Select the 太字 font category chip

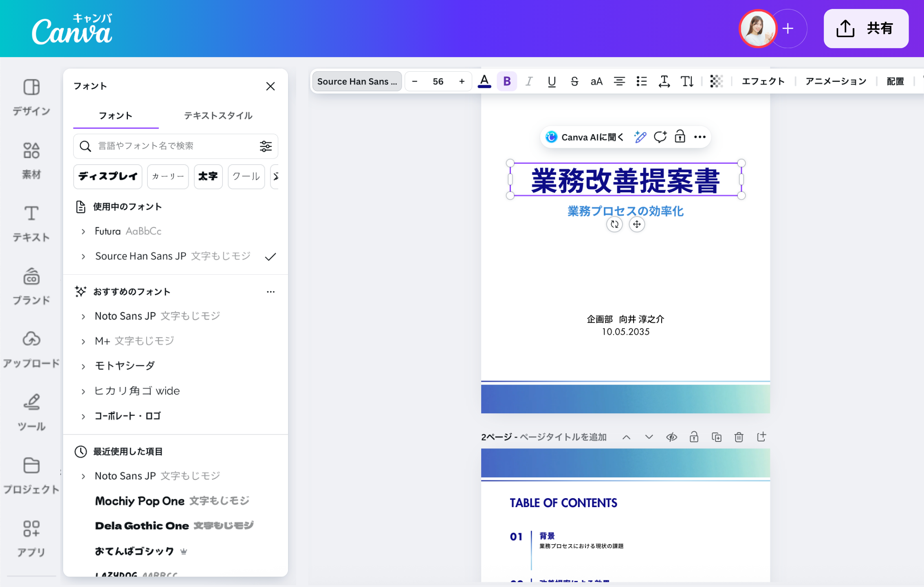point(208,177)
